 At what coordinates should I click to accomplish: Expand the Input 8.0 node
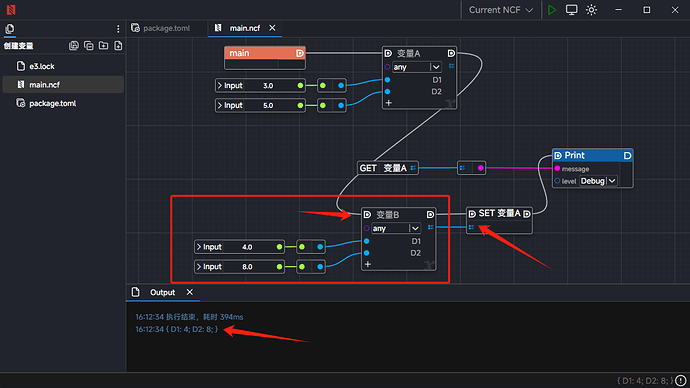199,267
